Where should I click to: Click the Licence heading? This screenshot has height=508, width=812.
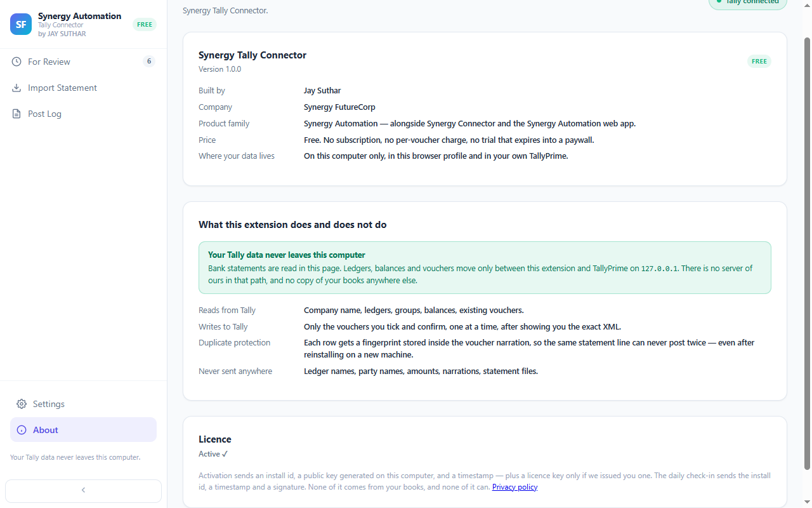click(x=215, y=439)
